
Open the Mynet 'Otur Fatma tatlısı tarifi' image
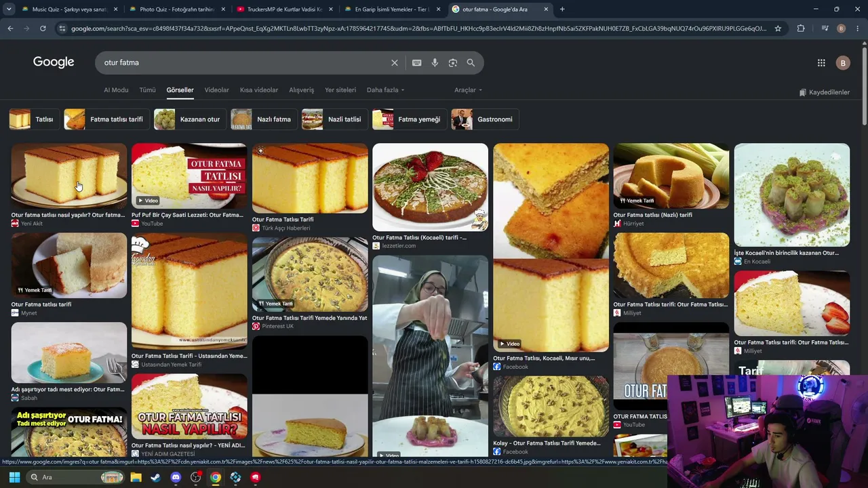[x=68, y=265]
